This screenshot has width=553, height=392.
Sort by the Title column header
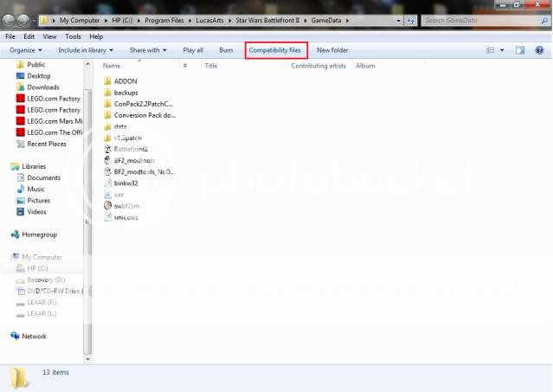(x=211, y=66)
